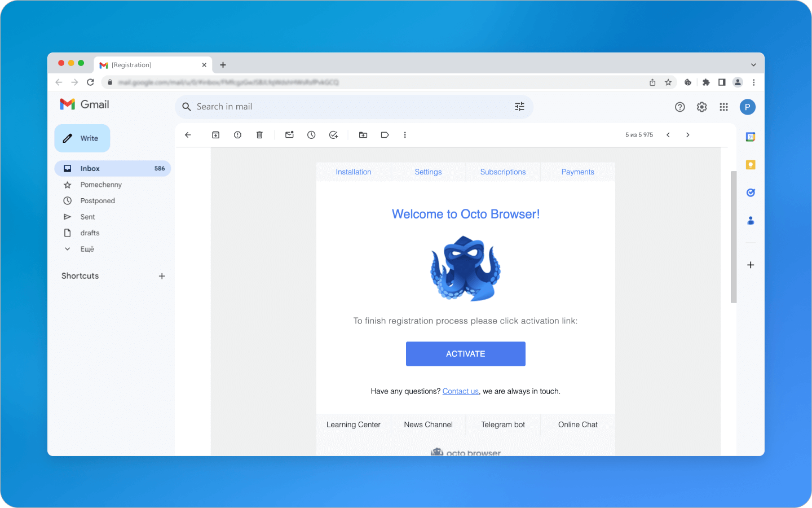Mark the email as unread

pyautogui.click(x=289, y=135)
